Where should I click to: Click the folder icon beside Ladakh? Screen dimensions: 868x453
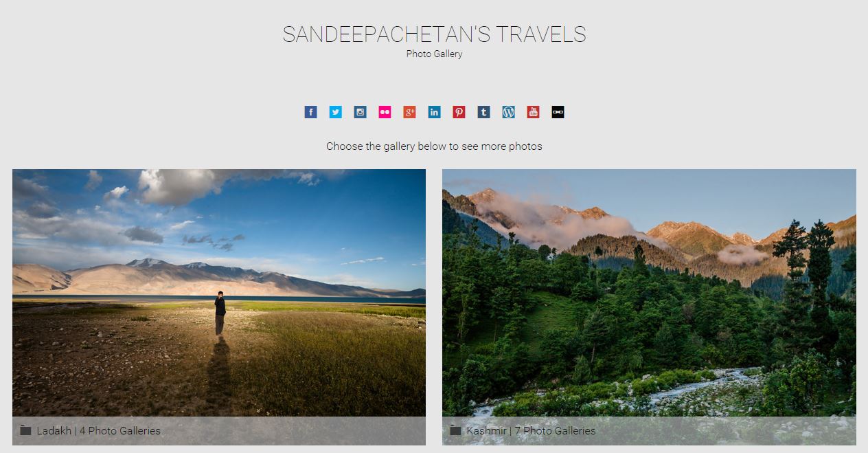[x=25, y=430]
